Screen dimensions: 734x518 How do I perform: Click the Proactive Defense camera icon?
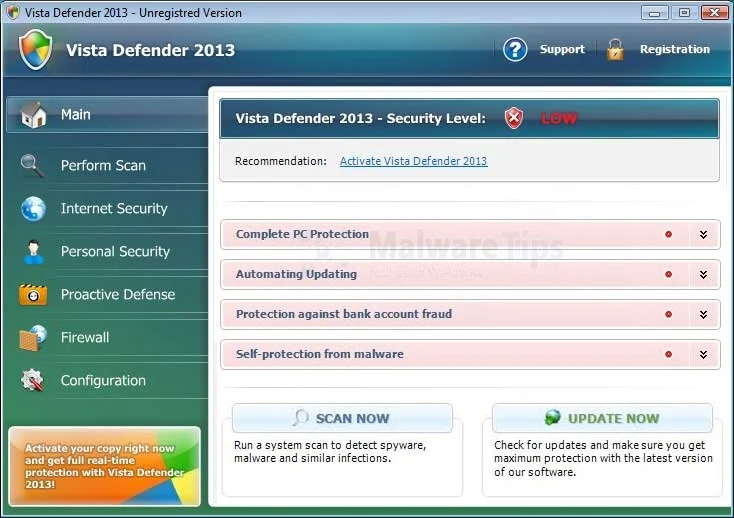coord(33,295)
